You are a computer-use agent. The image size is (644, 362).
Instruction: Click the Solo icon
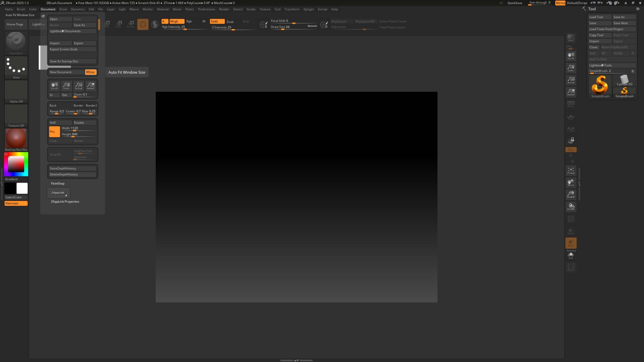tap(571, 256)
